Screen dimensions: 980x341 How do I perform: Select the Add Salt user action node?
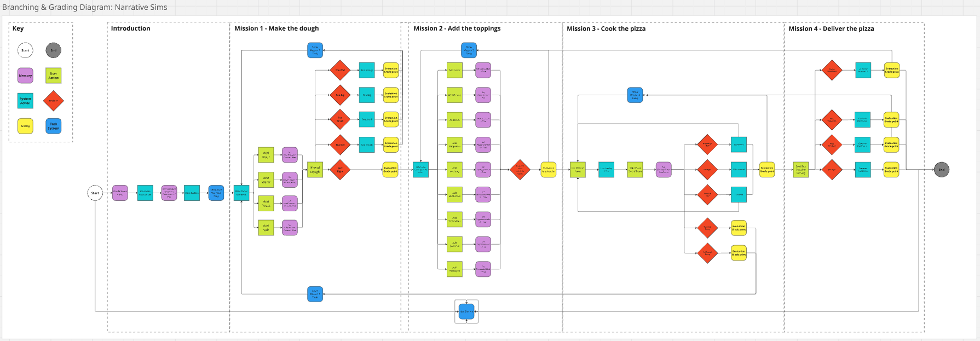(266, 228)
